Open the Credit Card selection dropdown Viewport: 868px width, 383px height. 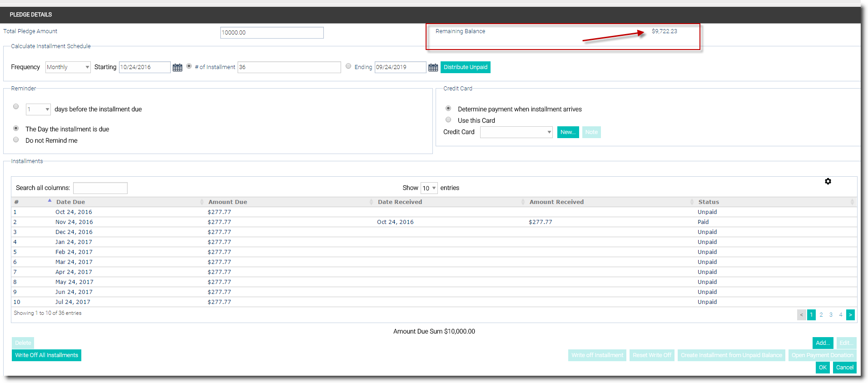tap(516, 132)
